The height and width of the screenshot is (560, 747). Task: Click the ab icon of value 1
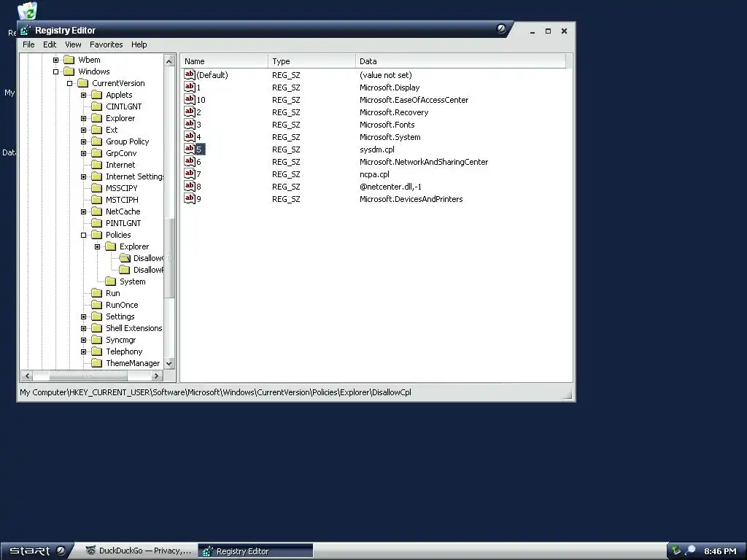190,87
